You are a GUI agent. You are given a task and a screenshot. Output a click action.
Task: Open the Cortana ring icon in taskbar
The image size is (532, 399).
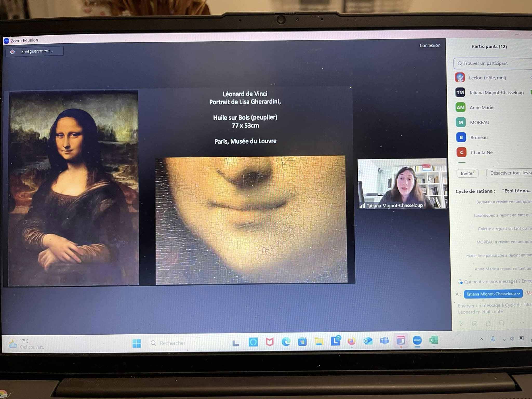coord(253,342)
